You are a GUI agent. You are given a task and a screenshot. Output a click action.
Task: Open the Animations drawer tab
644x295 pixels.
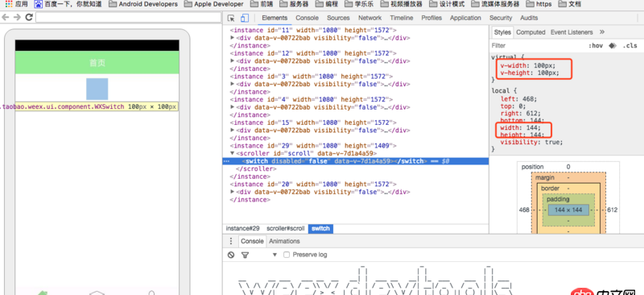point(284,241)
